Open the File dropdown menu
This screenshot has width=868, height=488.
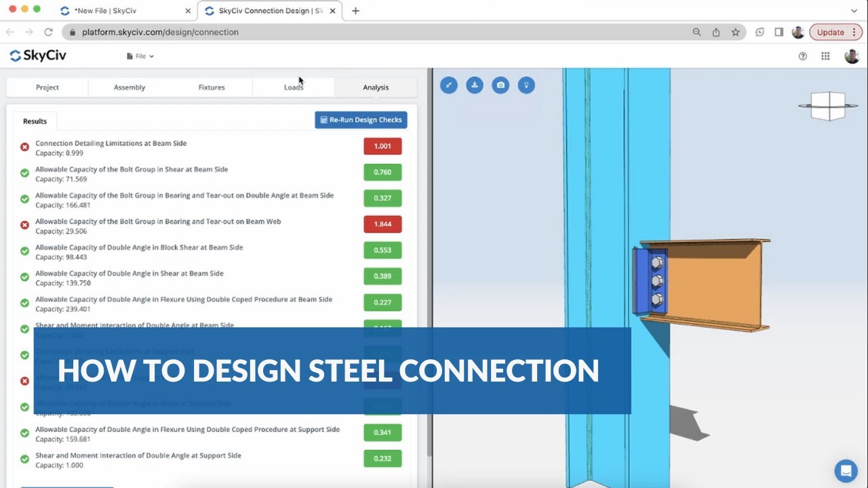pos(140,56)
